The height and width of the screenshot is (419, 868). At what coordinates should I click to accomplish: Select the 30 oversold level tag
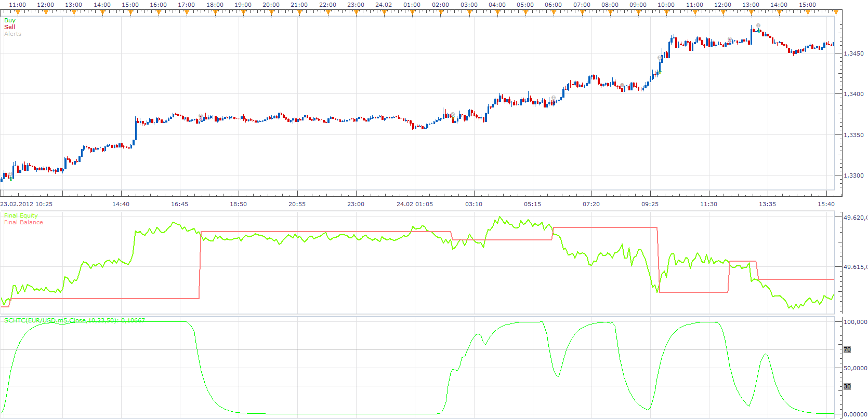847,386
